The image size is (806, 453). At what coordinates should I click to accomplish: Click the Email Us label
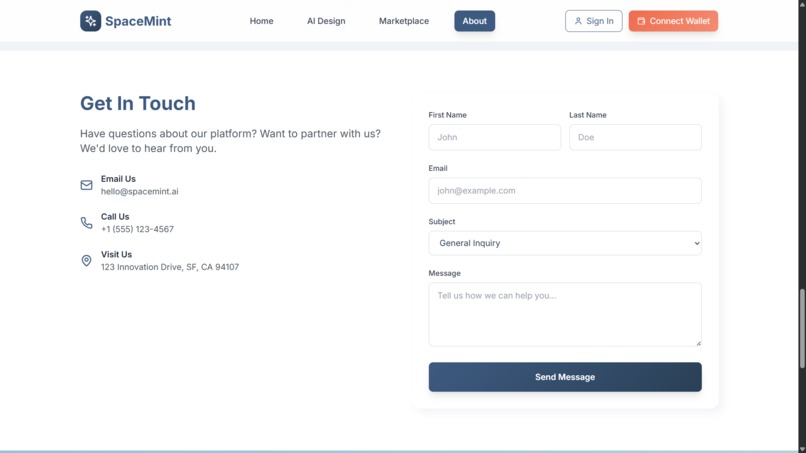(118, 179)
